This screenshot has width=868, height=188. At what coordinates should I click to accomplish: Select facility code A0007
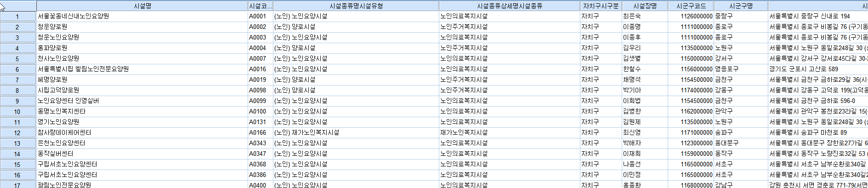(x=260, y=58)
